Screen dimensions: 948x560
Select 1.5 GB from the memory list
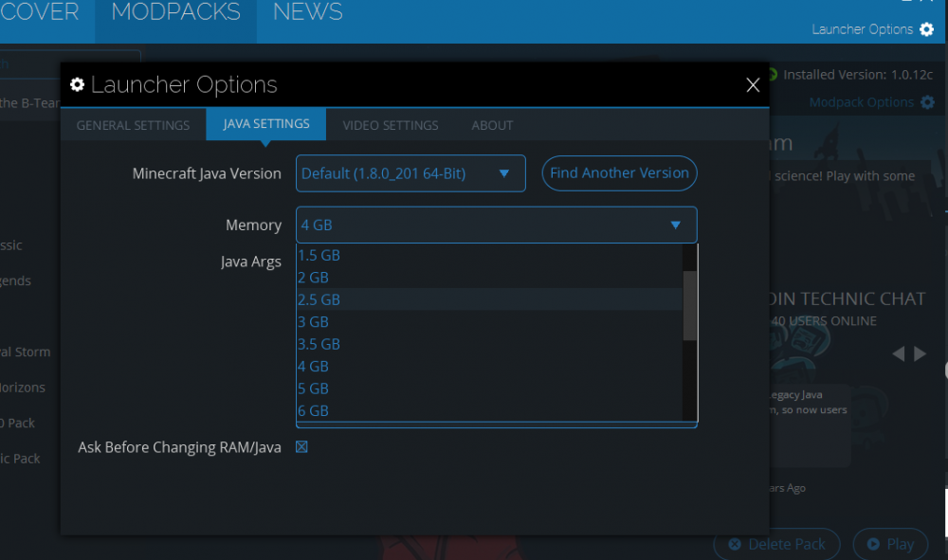(489, 256)
